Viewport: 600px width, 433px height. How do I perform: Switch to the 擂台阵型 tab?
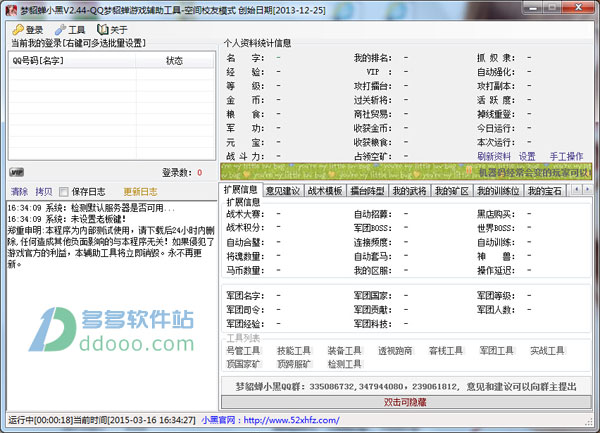pos(367,190)
